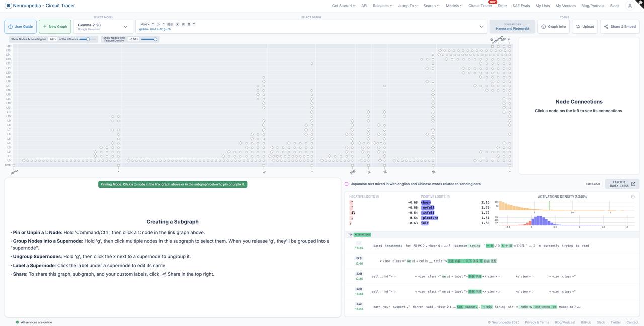Click the <bos> positive logit token
The height and width of the screenshot is (326, 644).
[426, 203]
